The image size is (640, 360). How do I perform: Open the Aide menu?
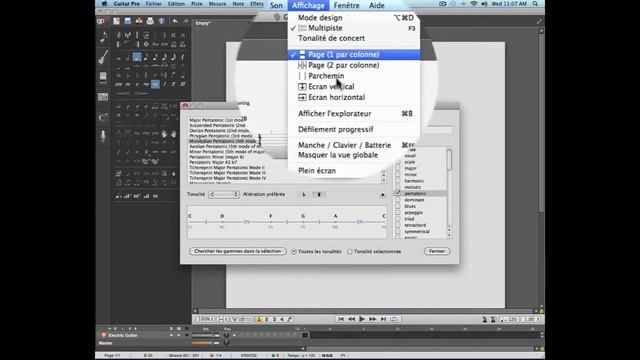376,5
